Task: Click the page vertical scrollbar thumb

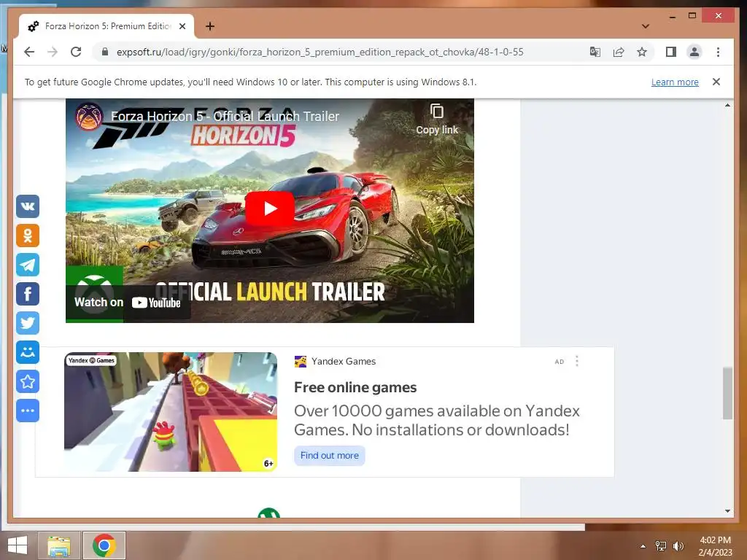Action: click(727, 393)
